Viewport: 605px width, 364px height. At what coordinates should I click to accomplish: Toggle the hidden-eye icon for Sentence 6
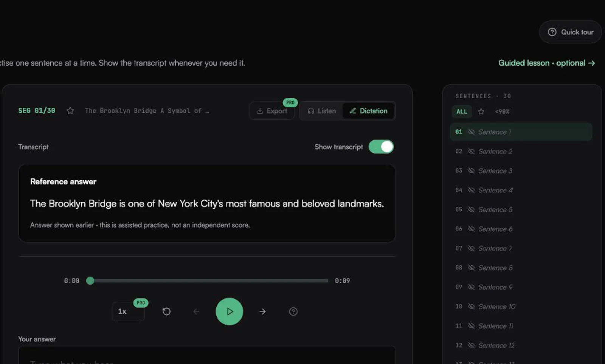point(471,229)
